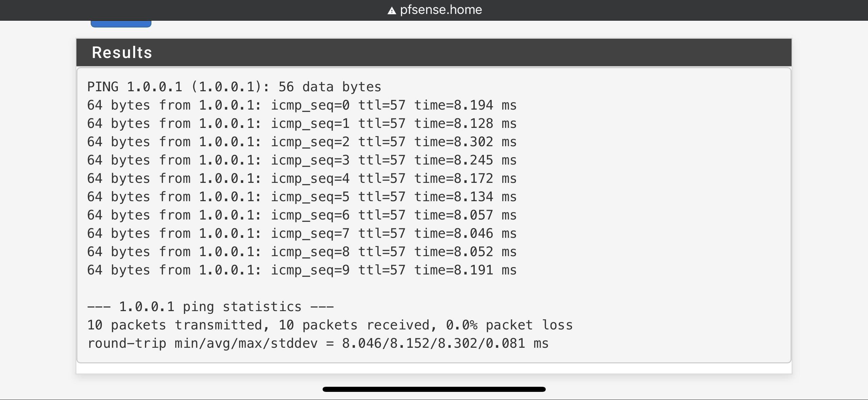
Task: Click the icmp_seq=3 ping reply line
Action: (302, 160)
